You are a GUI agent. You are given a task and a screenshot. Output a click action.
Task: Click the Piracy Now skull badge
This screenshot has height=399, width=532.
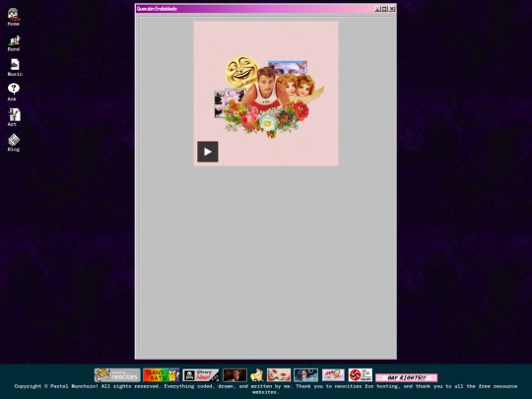pos(201,375)
